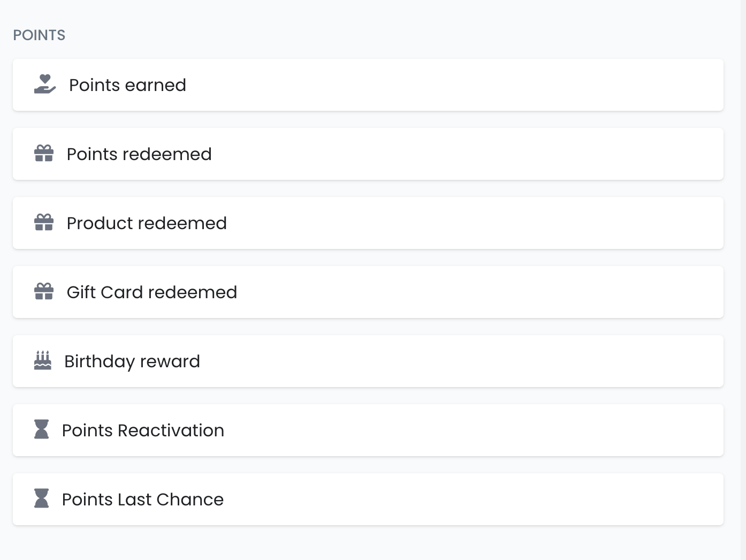Click the vertical scrollbar on the right edge
This screenshot has height=560, width=746.
point(743,268)
